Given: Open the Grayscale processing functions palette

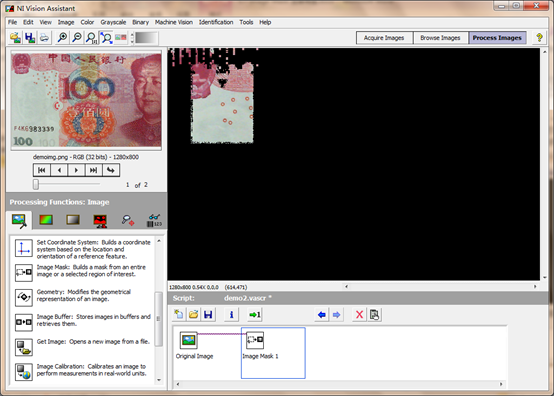Looking at the screenshot, I should pyautogui.click(x=73, y=220).
